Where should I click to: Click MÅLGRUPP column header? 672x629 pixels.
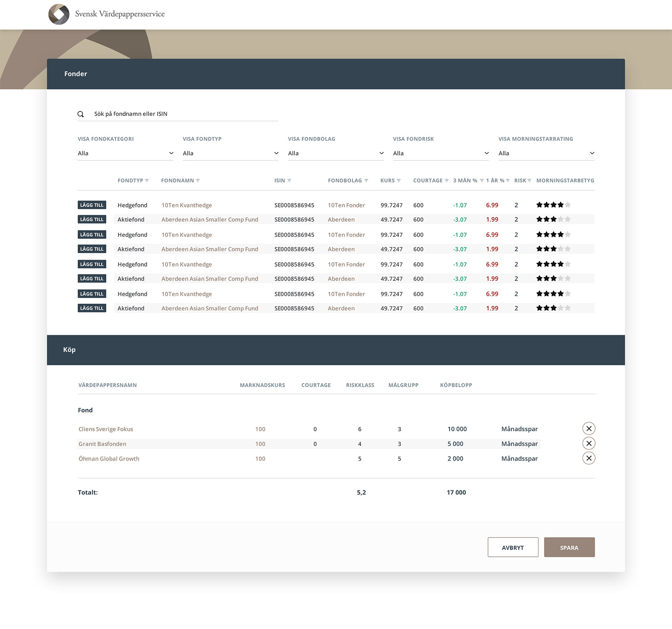point(403,385)
